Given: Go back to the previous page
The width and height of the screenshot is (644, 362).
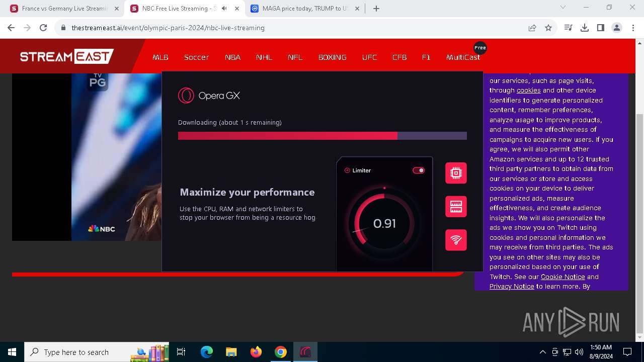Looking at the screenshot, I should [11, 28].
